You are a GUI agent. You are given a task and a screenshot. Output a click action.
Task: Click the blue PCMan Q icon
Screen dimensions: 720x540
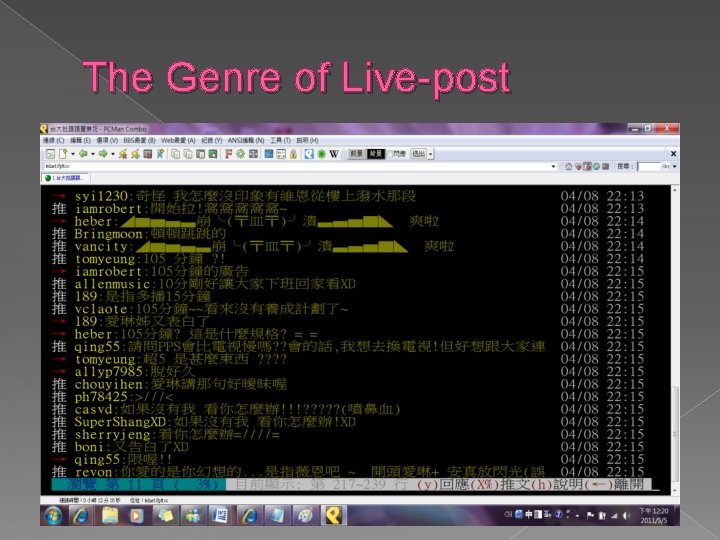[x=309, y=154]
